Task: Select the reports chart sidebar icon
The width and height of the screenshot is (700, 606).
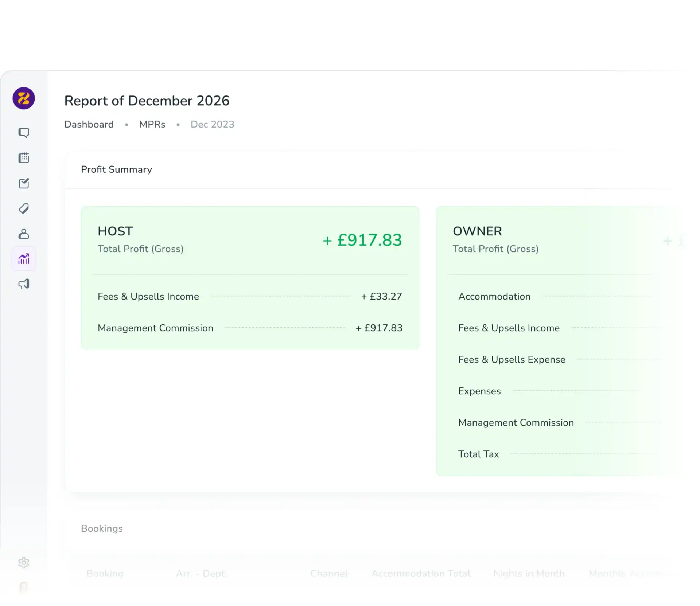Action: [24, 259]
